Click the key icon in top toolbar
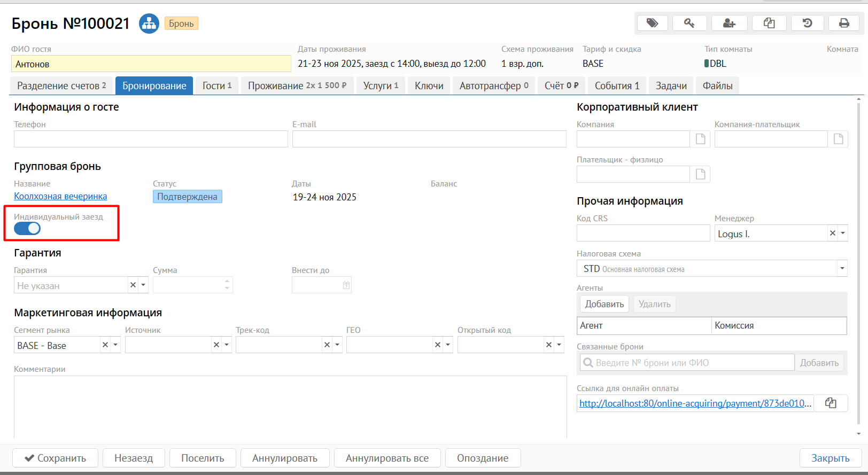Image resolution: width=868 pixels, height=475 pixels. [689, 23]
